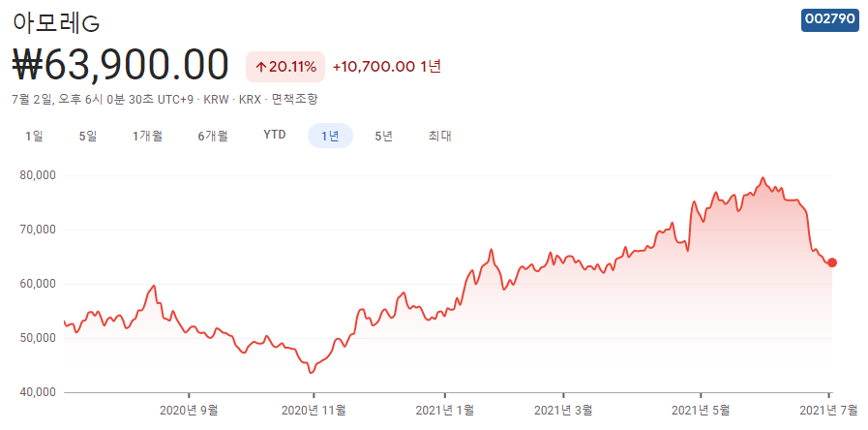Click the 70,000 y-axis label
Viewport: 868px width, 430px height.
pyautogui.click(x=38, y=230)
